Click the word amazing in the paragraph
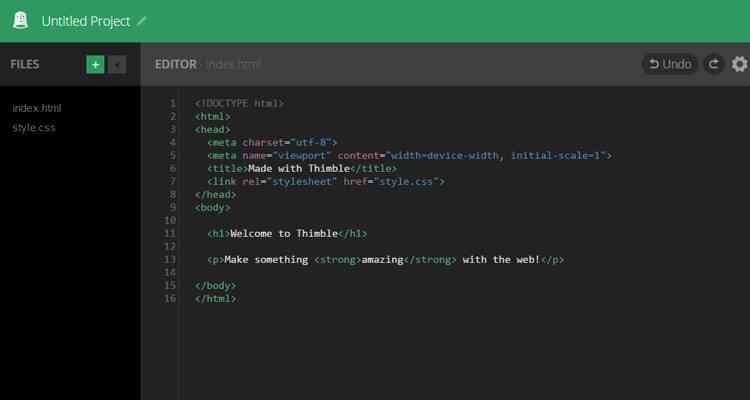The image size is (750, 400). (x=383, y=260)
